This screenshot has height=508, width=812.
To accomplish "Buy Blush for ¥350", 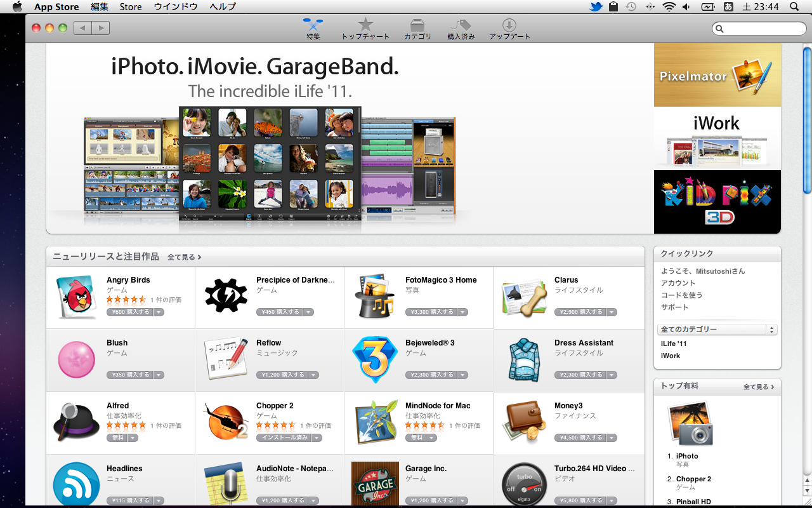I will pos(129,375).
